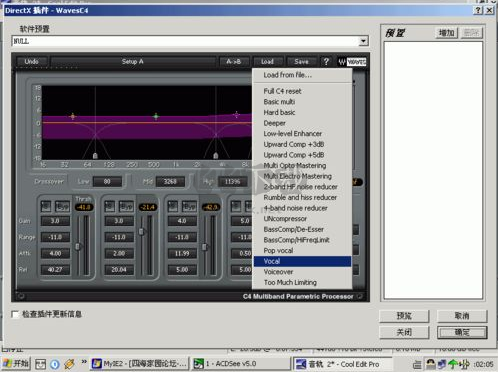Click the 3268 Hz crossover handle under the graph
The image size is (498, 372).
click(216, 156)
